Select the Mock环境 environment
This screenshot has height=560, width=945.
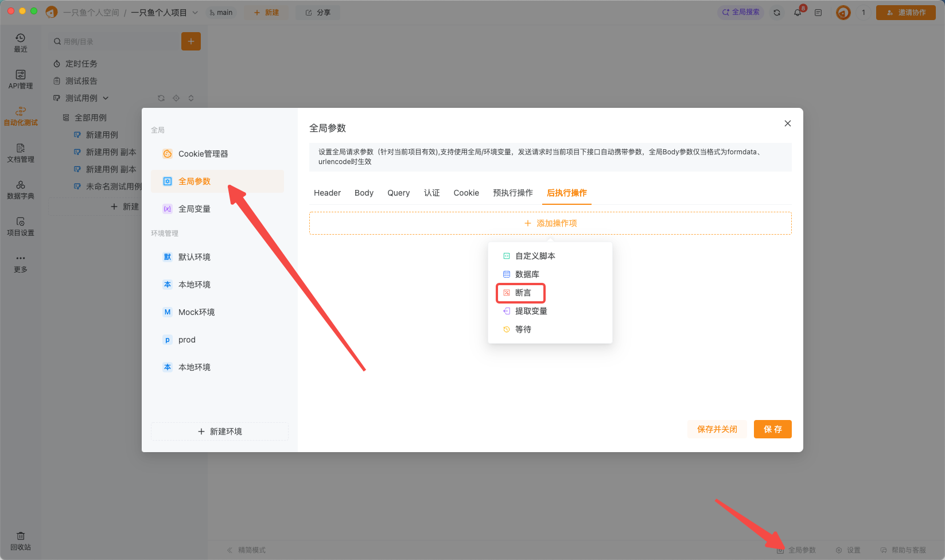[195, 312]
